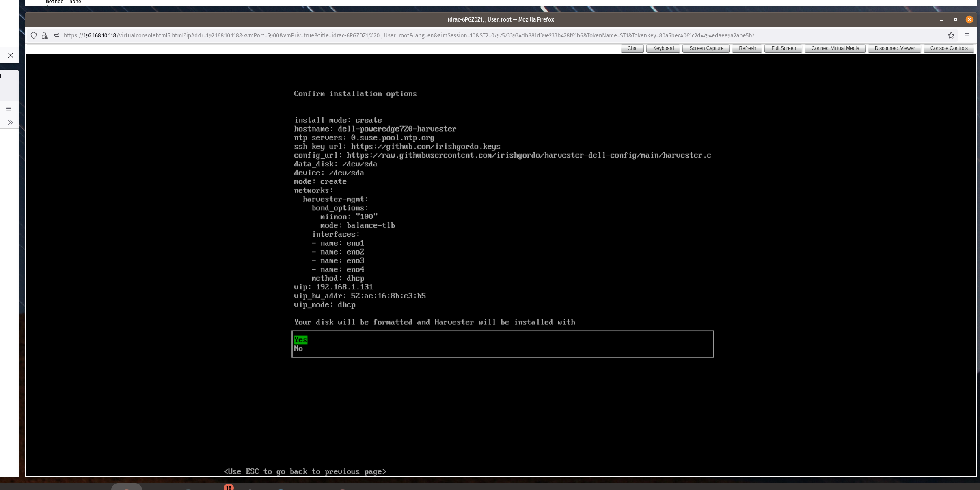Click the permissions icon in the address bar
Image resolution: width=980 pixels, height=490 pixels.
pyautogui.click(x=56, y=35)
